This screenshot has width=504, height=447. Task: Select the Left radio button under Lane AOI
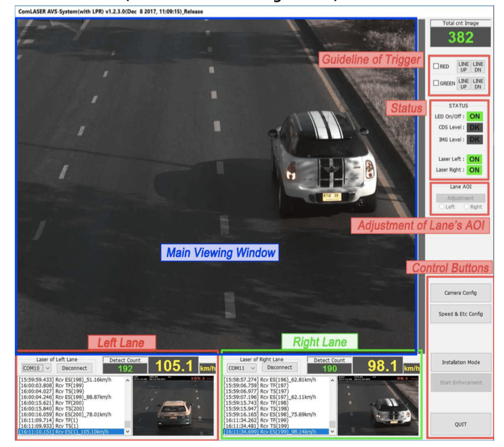point(442,207)
